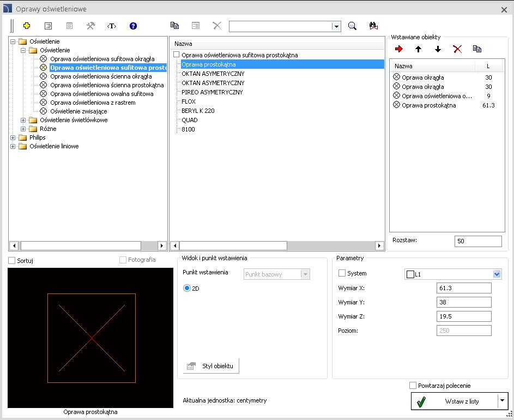Move inserted object down with black arrow
The image size is (514, 420).
[x=438, y=49]
